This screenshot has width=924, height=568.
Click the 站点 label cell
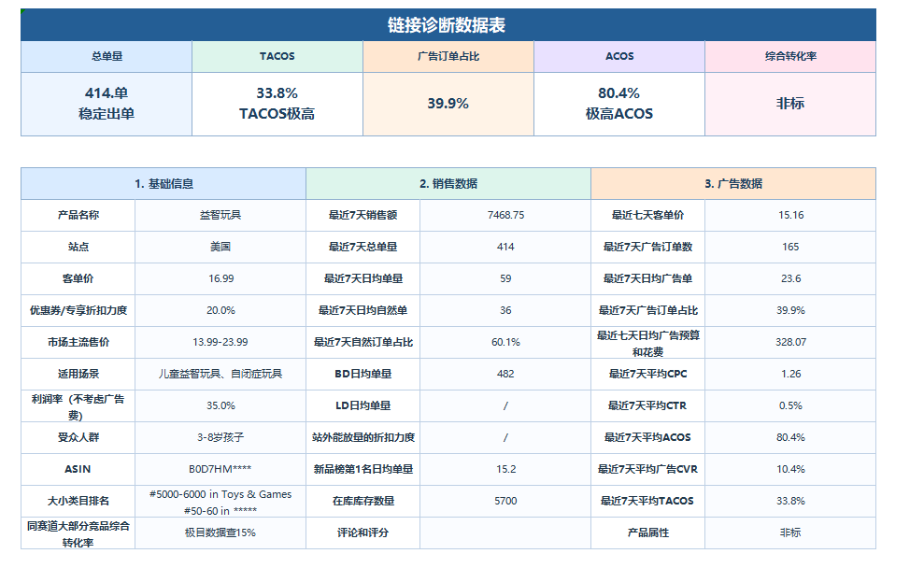78,248
